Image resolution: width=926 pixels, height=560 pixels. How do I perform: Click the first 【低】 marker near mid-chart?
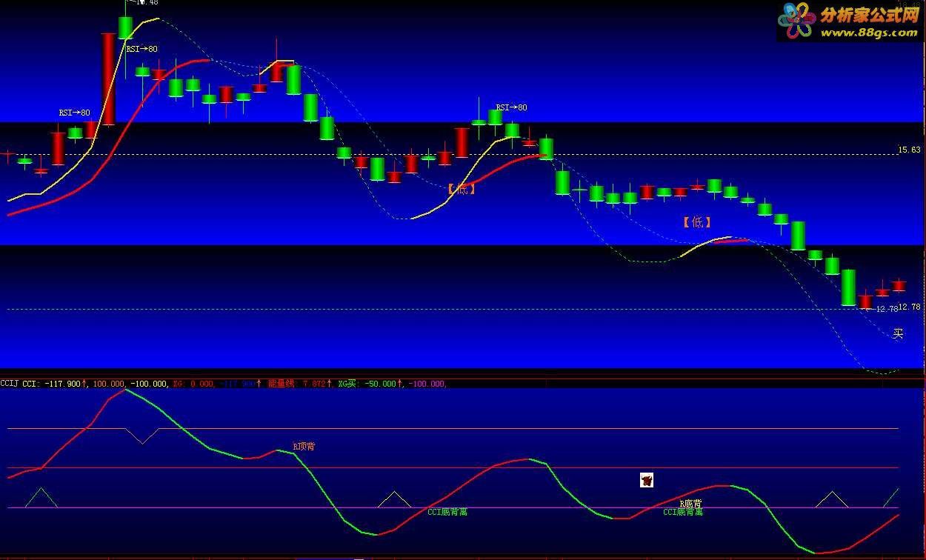pyautogui.click(x=462, y=189)
